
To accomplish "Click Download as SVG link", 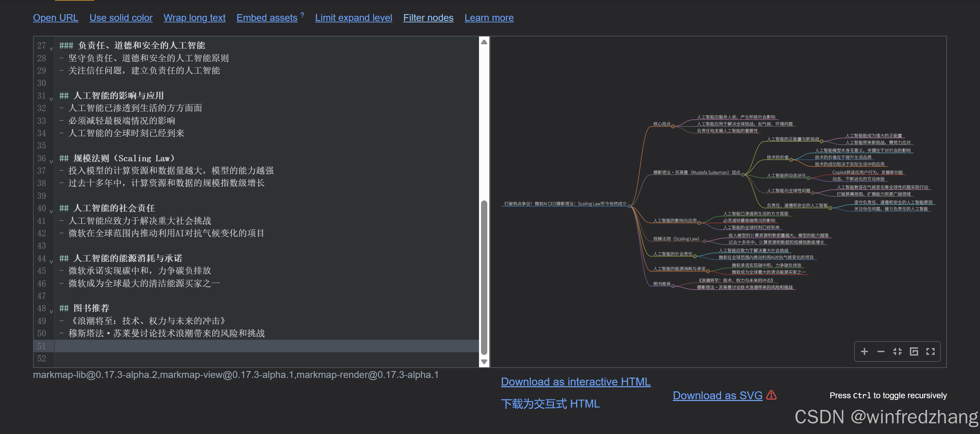I will [x=718, y=395].
